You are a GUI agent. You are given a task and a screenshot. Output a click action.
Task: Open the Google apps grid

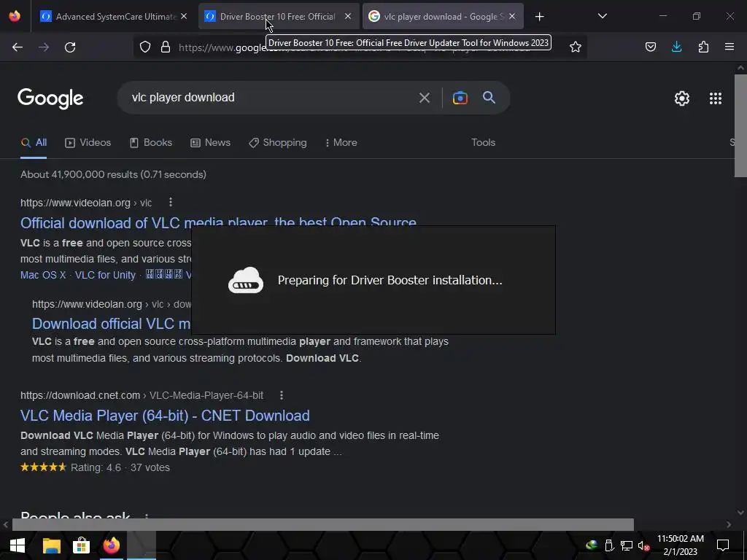coord(715,98)
